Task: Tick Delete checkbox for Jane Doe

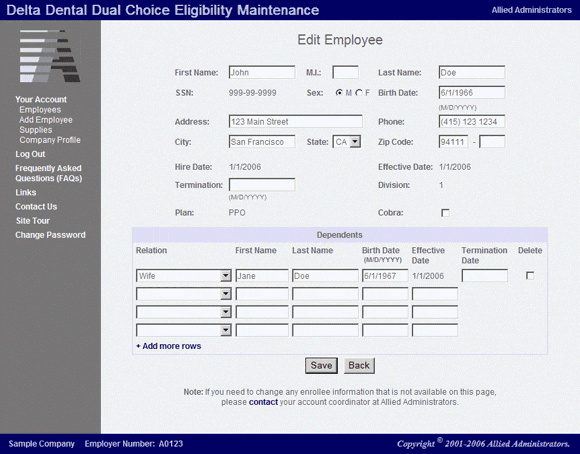Action: 530,276
